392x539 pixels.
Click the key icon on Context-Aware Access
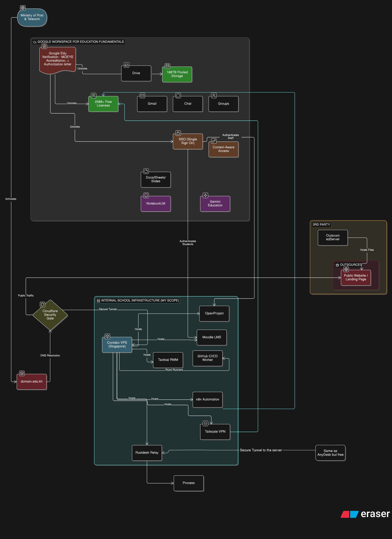click(x=214, y=141)
